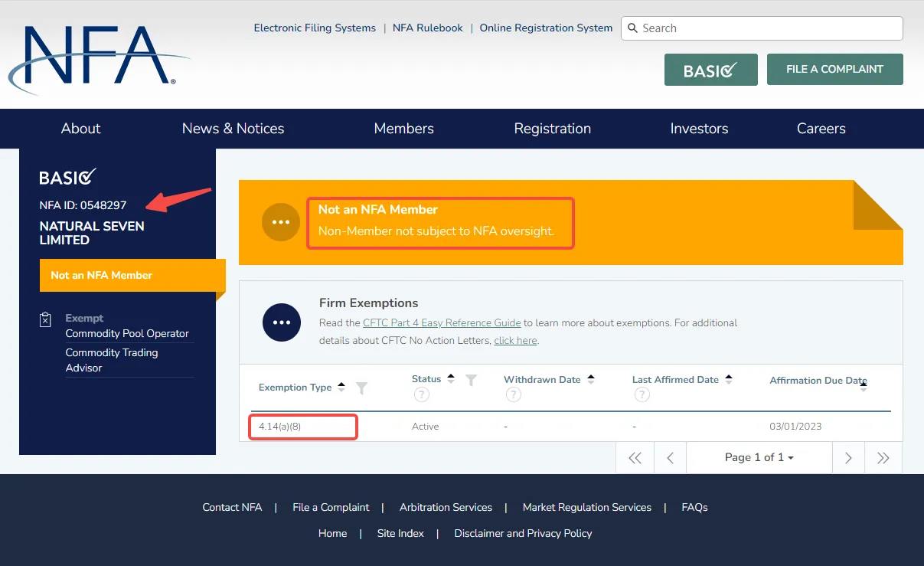The width and height of the screenshot is (924, 566).
Task: Open the Page 1 of 1 dropdown
Action: pos(759,458)
